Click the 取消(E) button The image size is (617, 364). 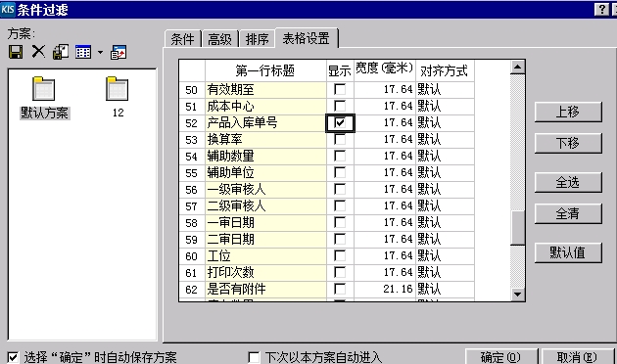[x=577, y=357]
